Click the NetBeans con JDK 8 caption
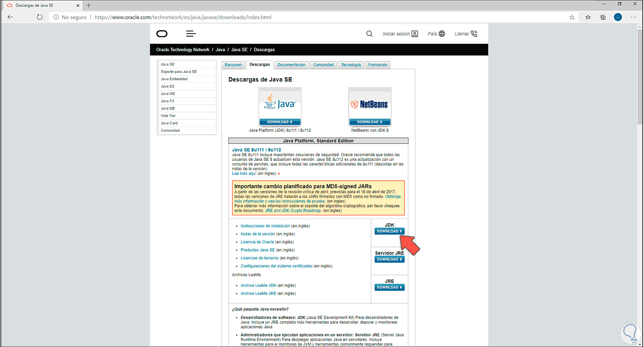644x347 pixels. pos(370,130)
